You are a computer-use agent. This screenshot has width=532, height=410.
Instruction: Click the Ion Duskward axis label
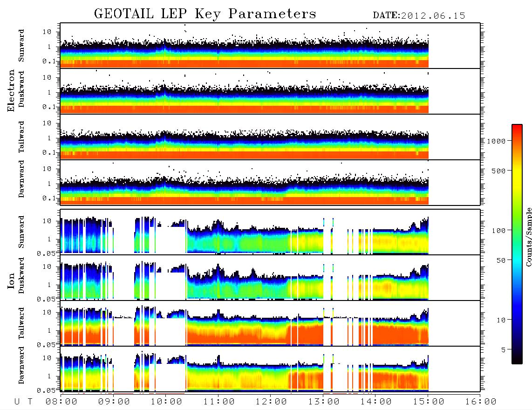point(21,276)
